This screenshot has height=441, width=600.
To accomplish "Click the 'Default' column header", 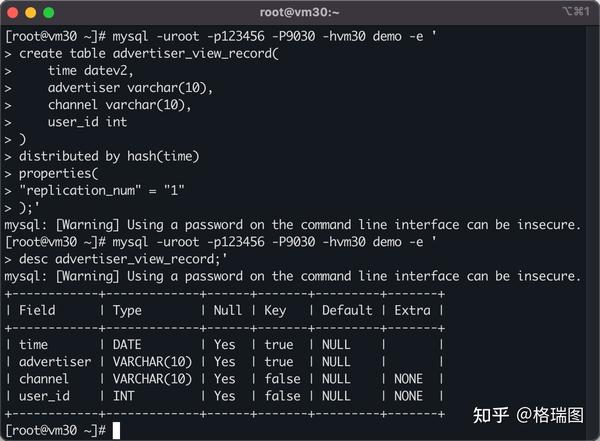I will point(346,310).
